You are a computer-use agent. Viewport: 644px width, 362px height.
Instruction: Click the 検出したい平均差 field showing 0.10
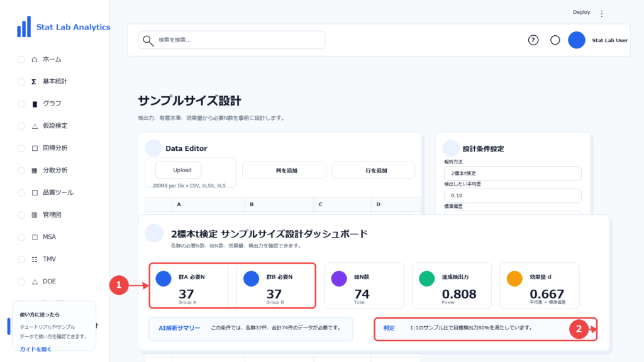tap(513, 195)
